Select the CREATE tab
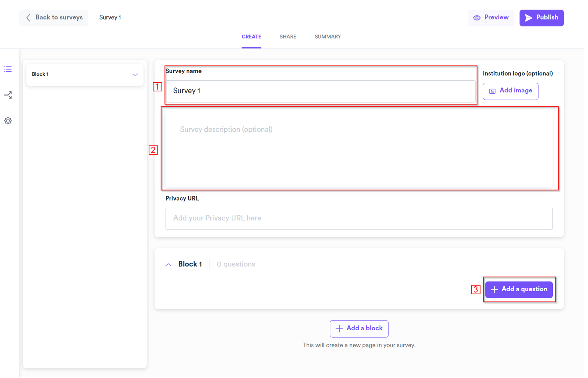The width and height of the screenshot is (588, 378). pos(251,37)
